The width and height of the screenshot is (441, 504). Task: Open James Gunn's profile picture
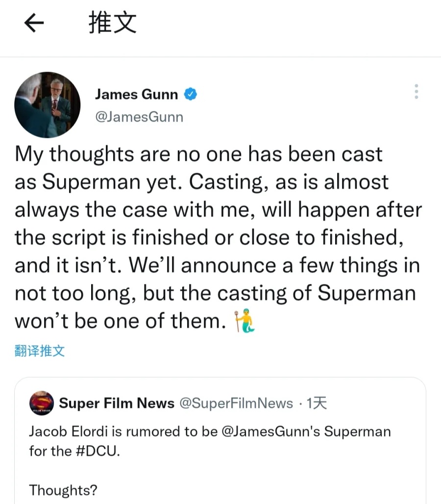coord(47,105)
